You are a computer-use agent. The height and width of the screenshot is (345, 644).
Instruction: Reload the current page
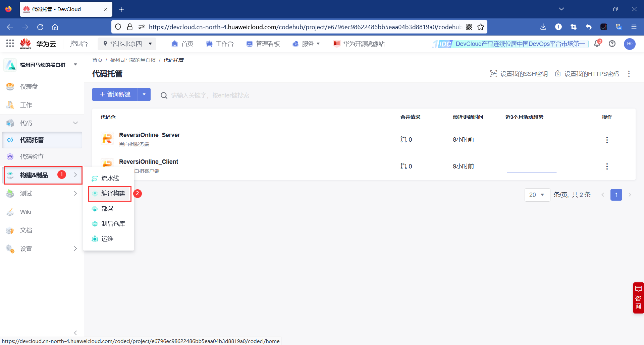point(40,27)
